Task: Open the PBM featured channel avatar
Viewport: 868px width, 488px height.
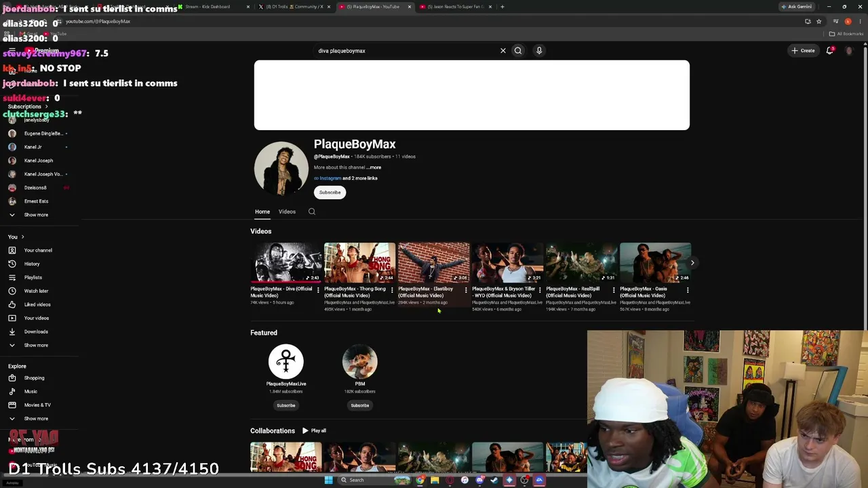Action: [360, 361]
